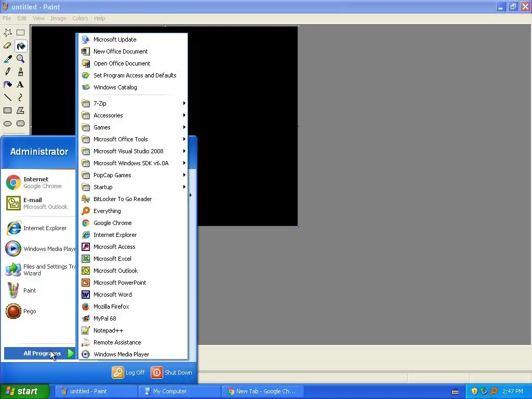Launch Microsoft Excel from programs list
532x399 pixels.
(x=133, y=259)
